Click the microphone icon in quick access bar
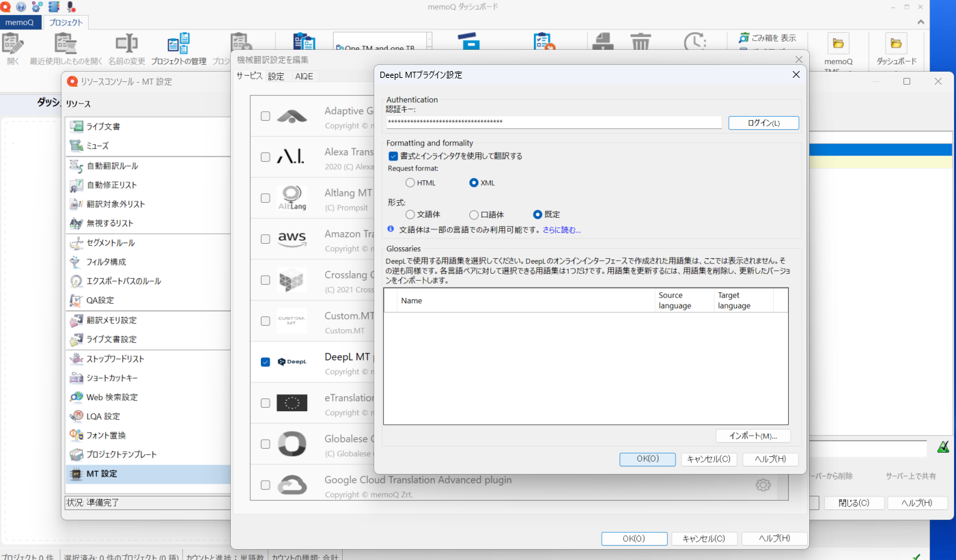956x560 pixels. [x=70, y=6]
